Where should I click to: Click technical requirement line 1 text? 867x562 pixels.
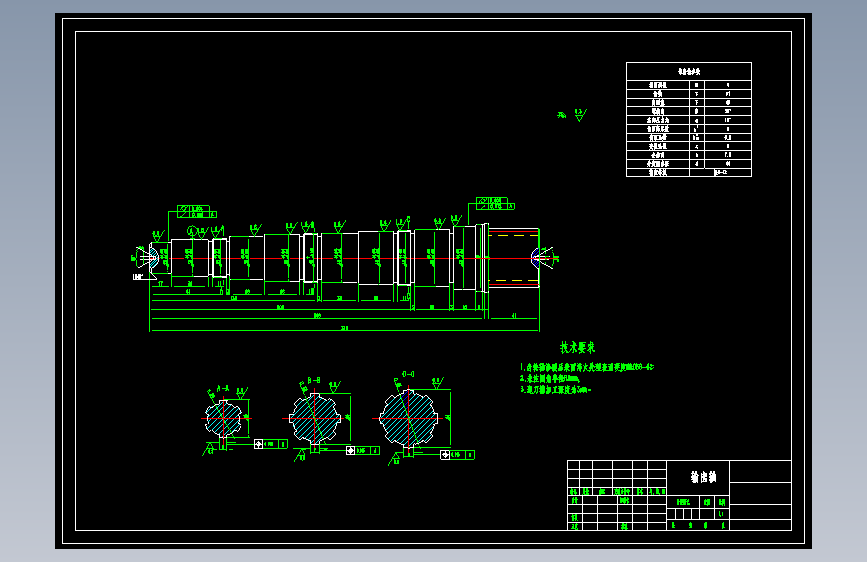pos(587,367)
